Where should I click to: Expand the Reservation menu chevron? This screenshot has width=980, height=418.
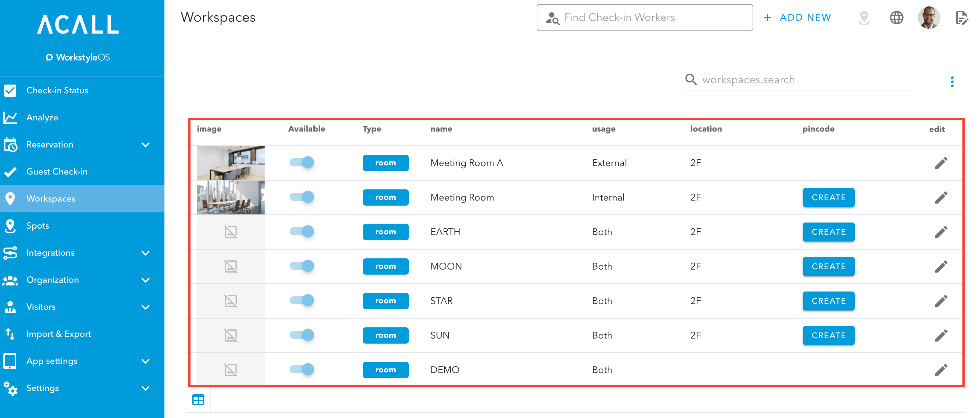(x=145, y=145)
